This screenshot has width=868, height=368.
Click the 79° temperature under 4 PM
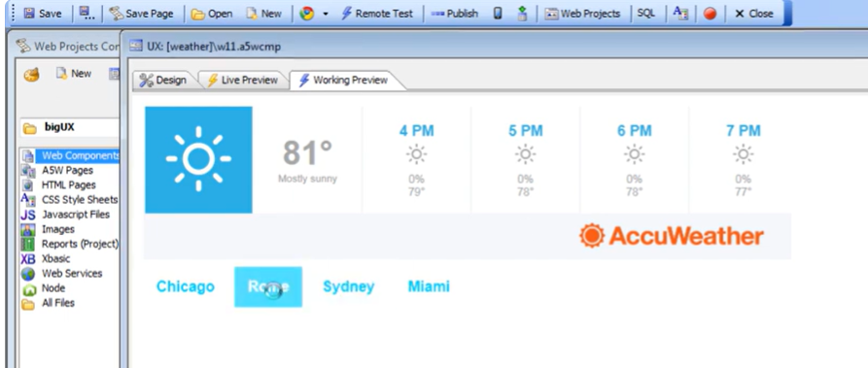point(416,191)
